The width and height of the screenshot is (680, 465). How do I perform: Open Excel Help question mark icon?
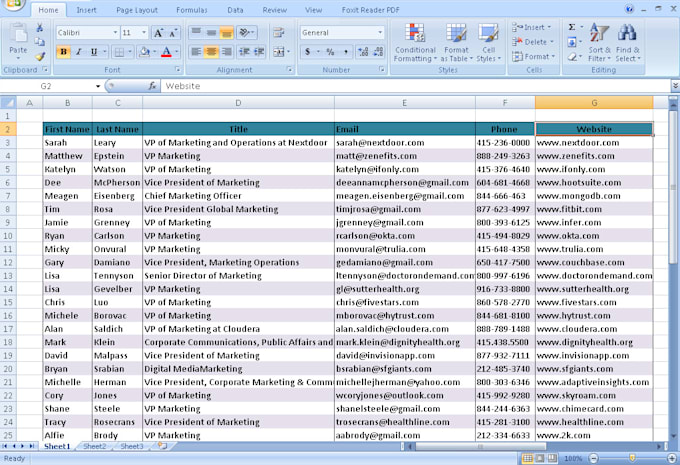[x=629, y=9]
